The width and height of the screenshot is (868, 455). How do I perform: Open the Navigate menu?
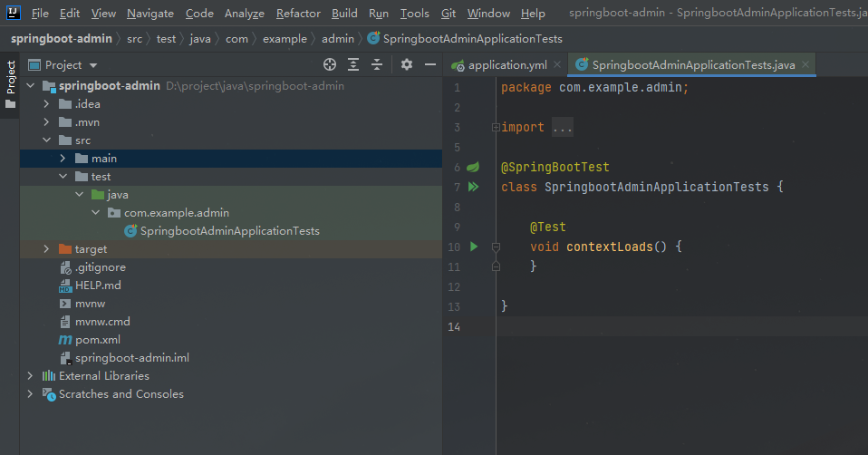coord(150,14)
